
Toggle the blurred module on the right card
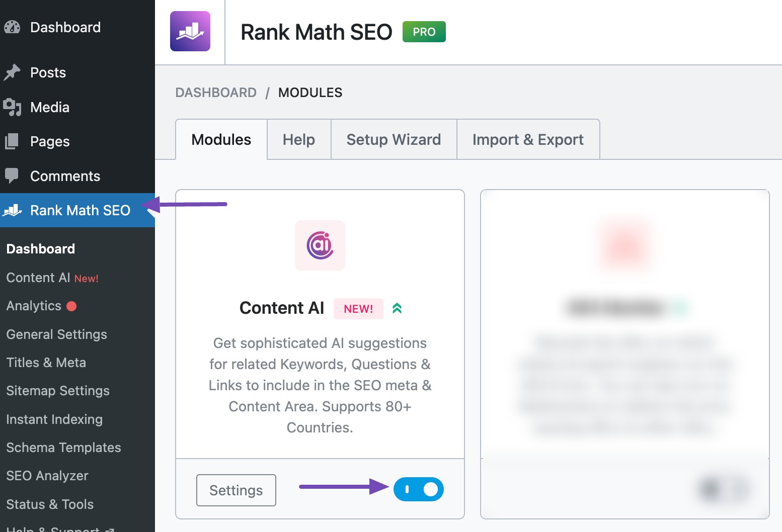pos(724,489)
